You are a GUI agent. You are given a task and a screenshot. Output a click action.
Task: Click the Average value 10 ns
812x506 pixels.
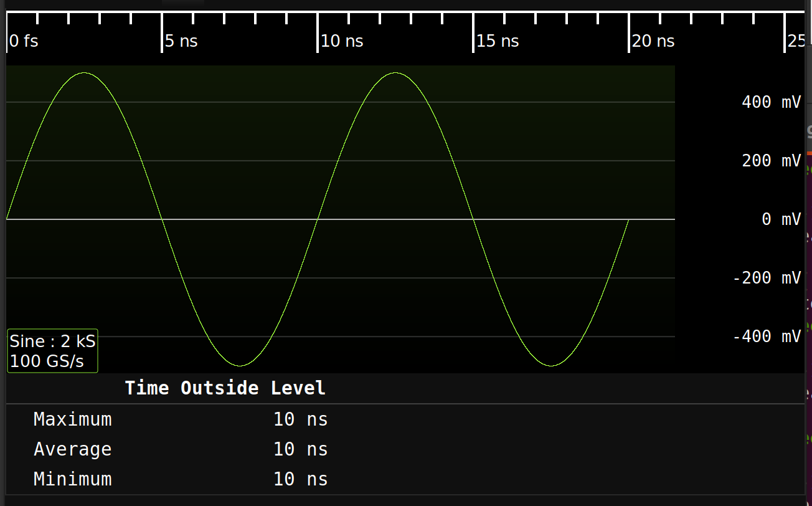coord(301,449)
